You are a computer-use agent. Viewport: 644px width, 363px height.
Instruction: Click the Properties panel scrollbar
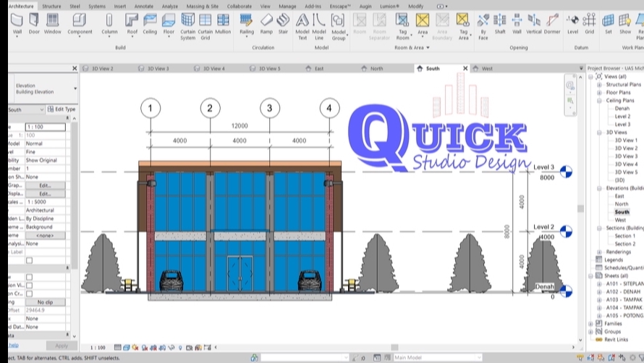pos(74,196)
